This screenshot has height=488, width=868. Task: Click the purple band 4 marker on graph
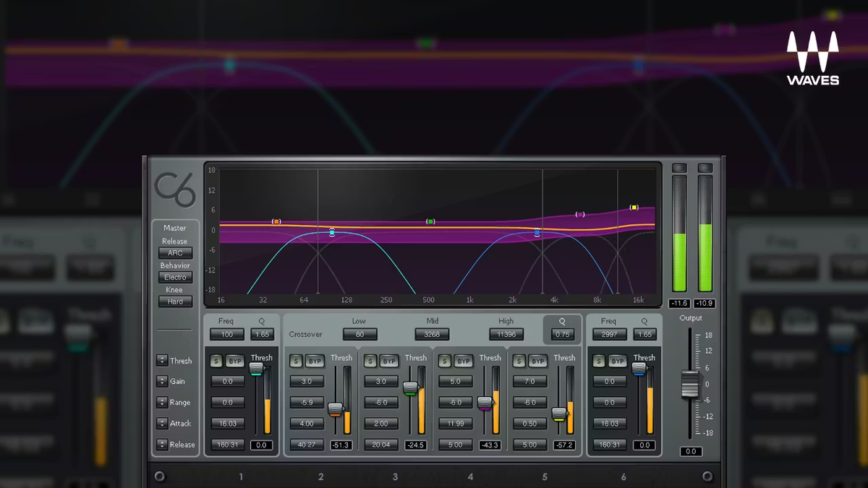(579, 215)
